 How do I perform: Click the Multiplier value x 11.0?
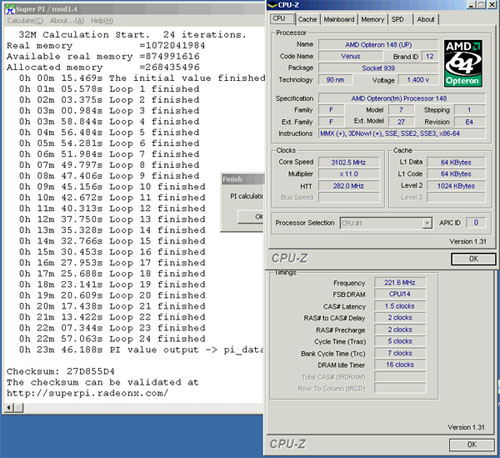click(348, 174)
